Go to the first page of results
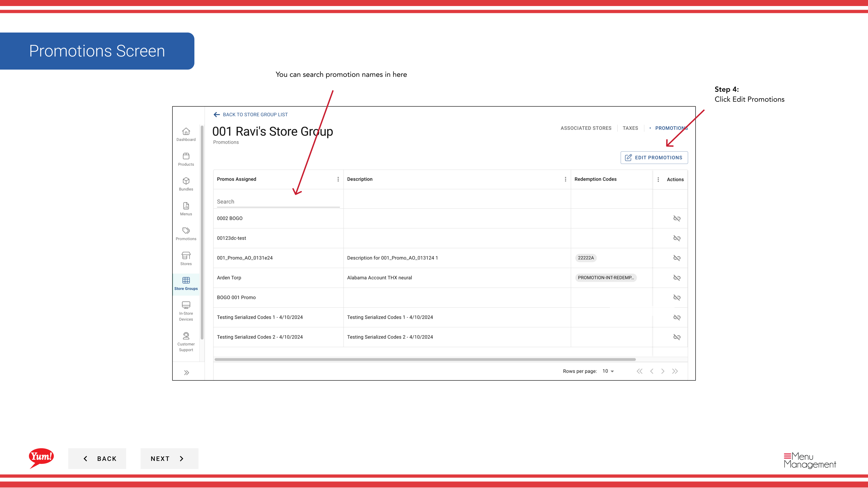This screenshot has width=868, height=488. pos(640,371)
